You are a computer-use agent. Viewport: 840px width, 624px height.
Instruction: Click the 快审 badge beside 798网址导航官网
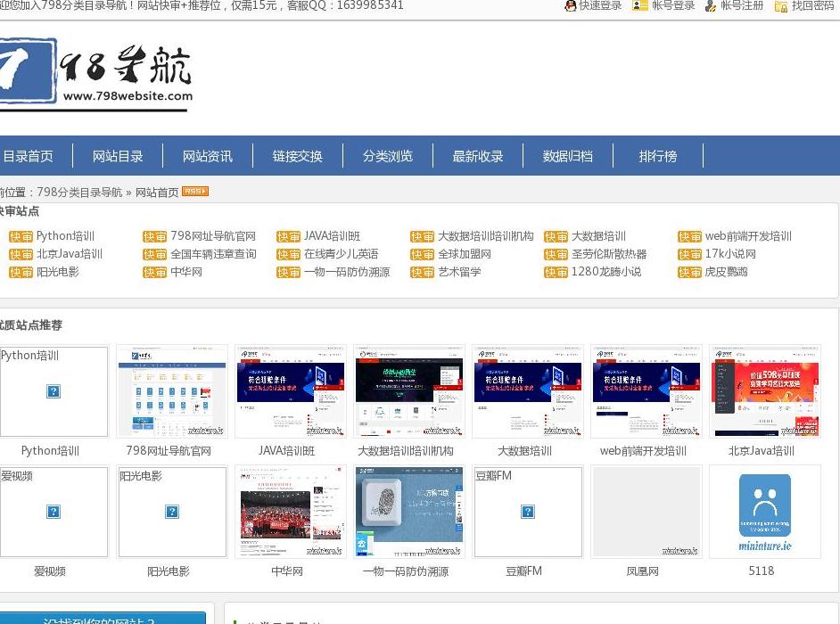pos(155,237)
